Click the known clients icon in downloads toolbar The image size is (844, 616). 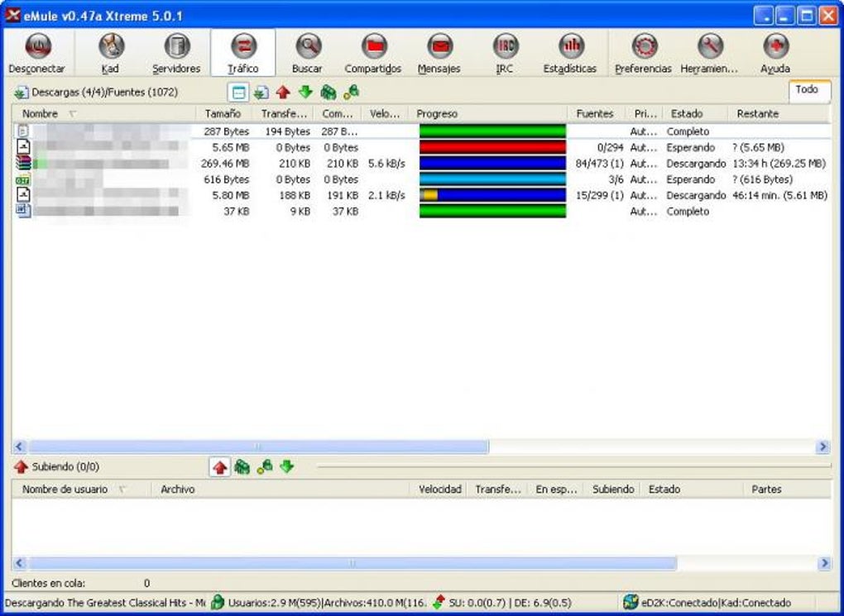coord(351,93)
